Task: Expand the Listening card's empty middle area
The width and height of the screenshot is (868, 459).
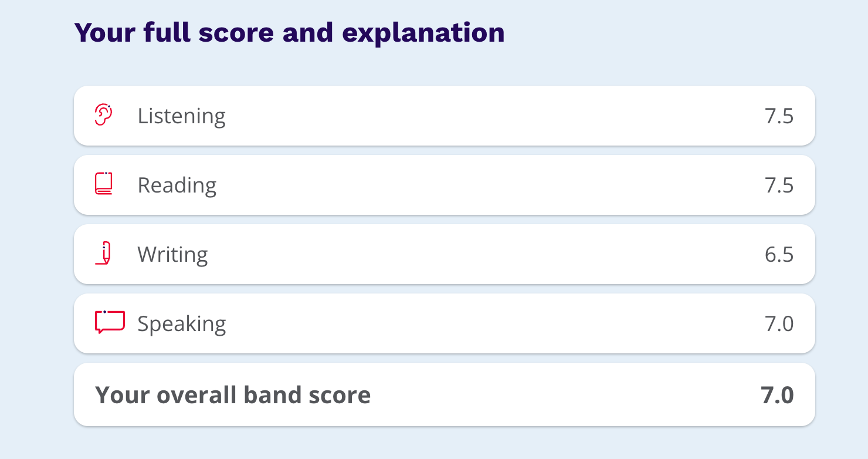Action: tap(493, 116)
